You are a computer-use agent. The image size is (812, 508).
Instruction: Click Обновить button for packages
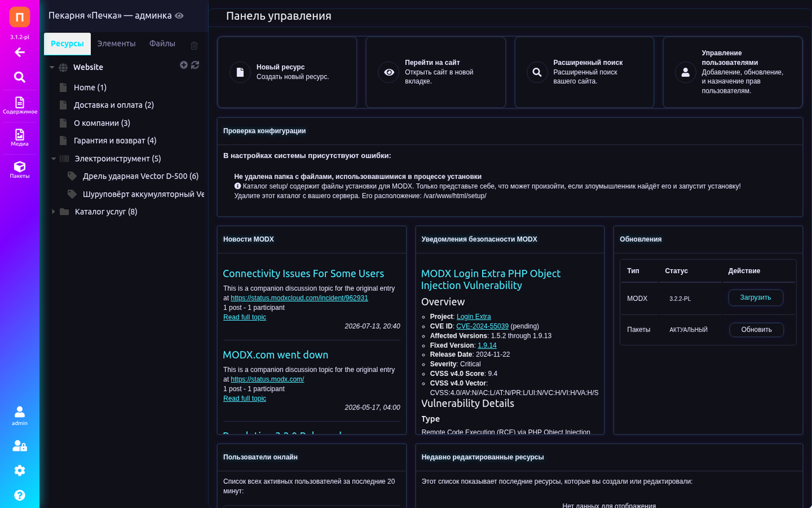pos(756,330)
